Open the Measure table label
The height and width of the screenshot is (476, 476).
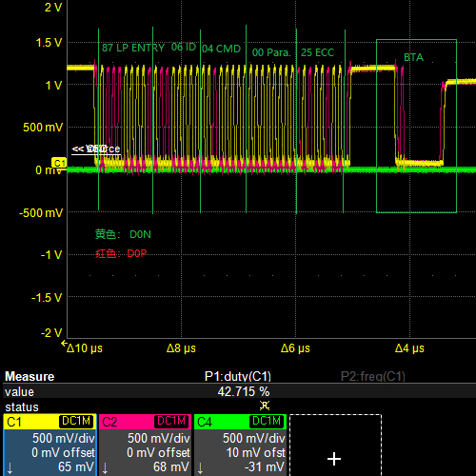pyautogui.click(x=30, y=376)
